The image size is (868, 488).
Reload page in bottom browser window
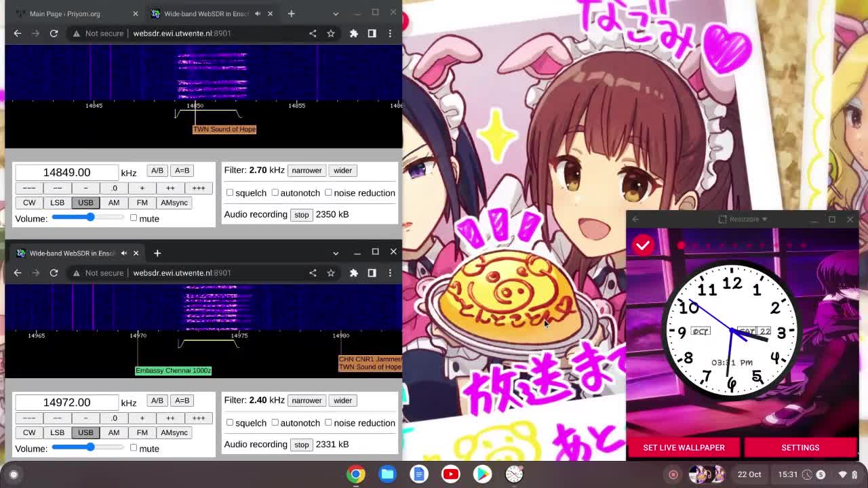pyautogui.click(x=54, y=272)
